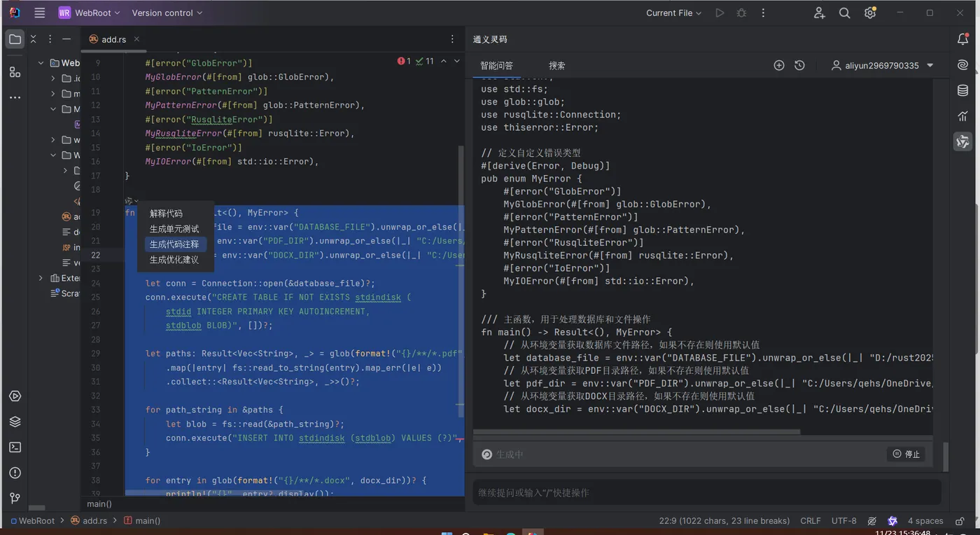Run the current file with play icon
Screen dimensions: 980x535
[x=720, y=13]
